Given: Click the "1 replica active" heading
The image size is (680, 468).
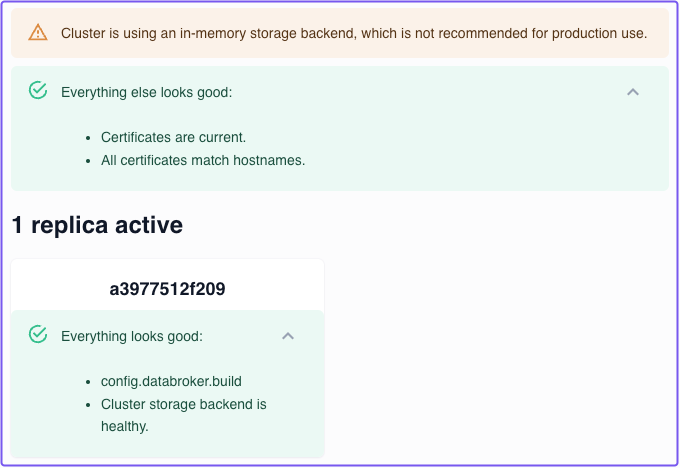Looking at the screenshot, I should click(97, 225).
